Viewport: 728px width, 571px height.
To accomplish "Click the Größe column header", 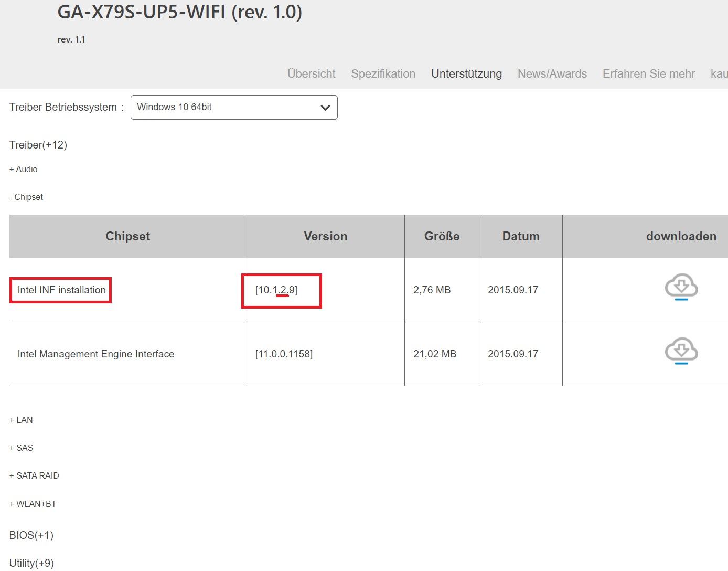I will pyautogui.click(x=442, y=236).
